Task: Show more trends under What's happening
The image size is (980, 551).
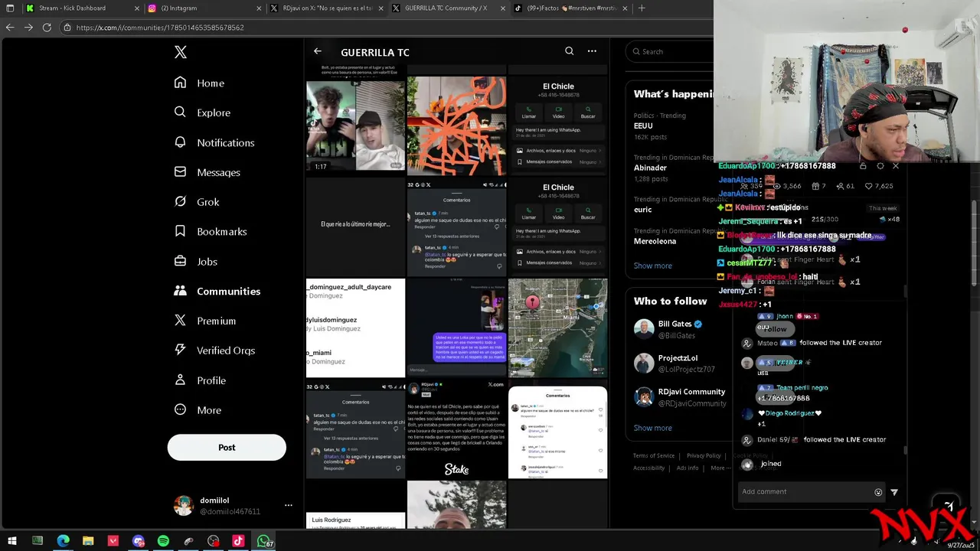Action: click(x=653, y=266)
